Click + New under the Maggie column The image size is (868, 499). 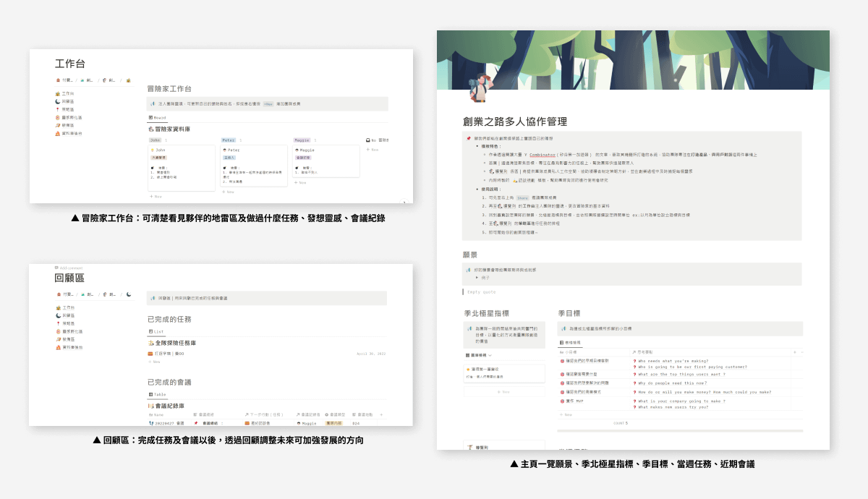point(301,183)
